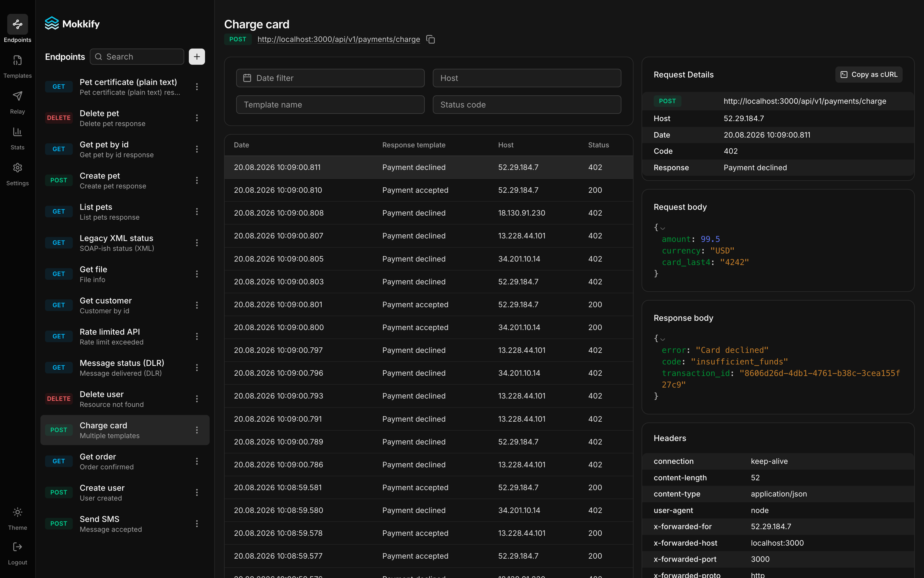Click the Response template column header
The height and width of the screenshot is (578, 924).
[x=413, y=145]
